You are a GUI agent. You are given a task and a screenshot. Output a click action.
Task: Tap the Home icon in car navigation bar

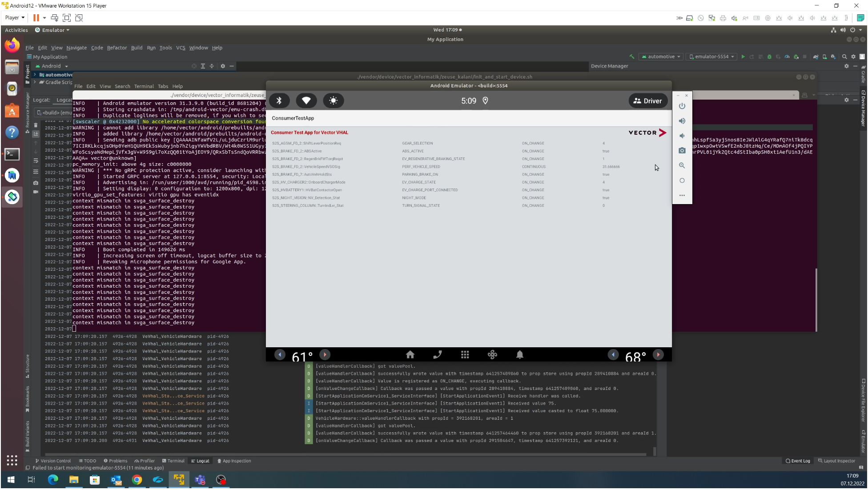point(410,354)
